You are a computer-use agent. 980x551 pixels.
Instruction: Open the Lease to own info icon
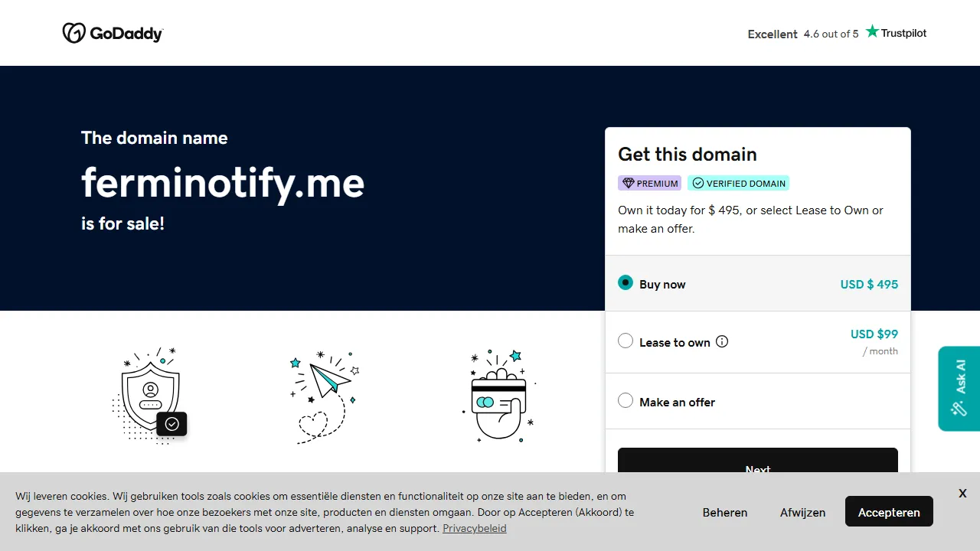click(x=721, y=341)
